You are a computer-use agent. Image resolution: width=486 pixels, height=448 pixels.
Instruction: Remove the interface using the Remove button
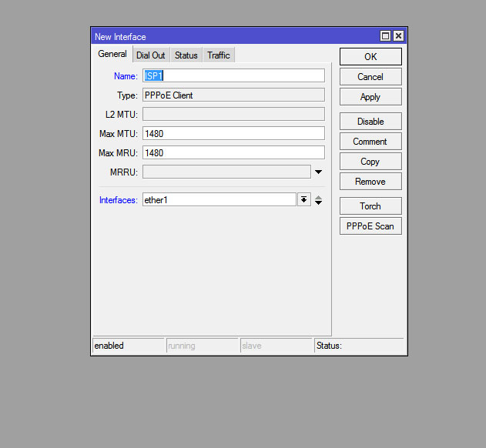click(370, 182)
